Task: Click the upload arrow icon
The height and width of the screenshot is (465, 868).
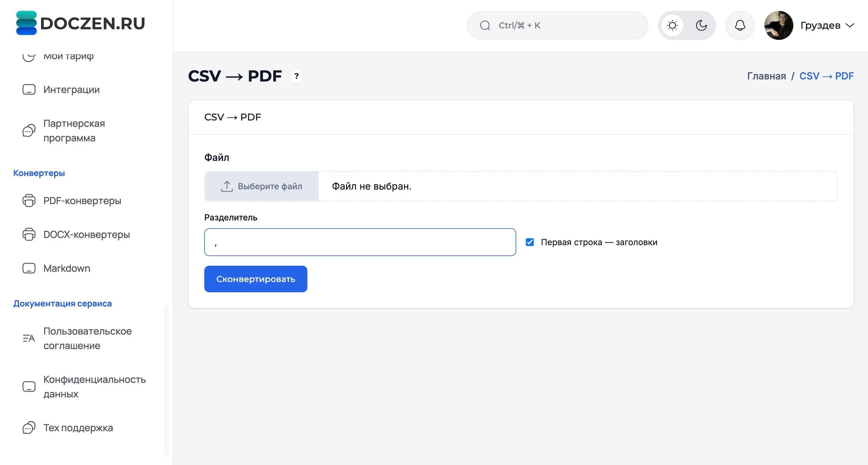Action: coord(227,186)
